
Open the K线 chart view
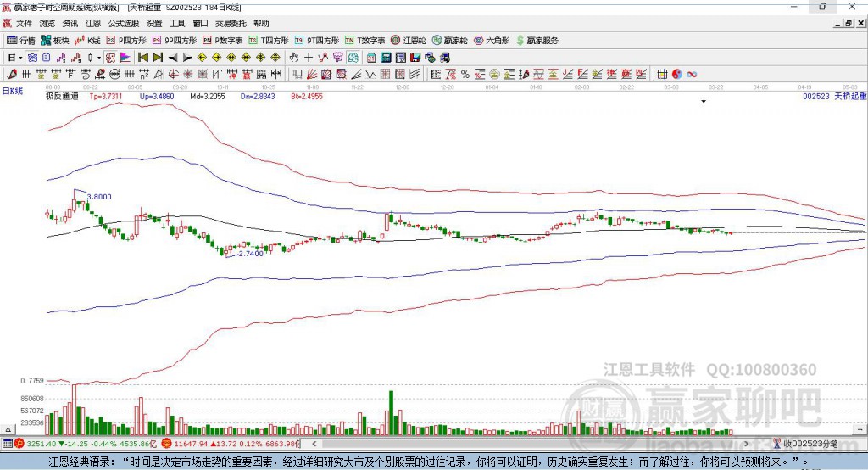click(87, 41)
